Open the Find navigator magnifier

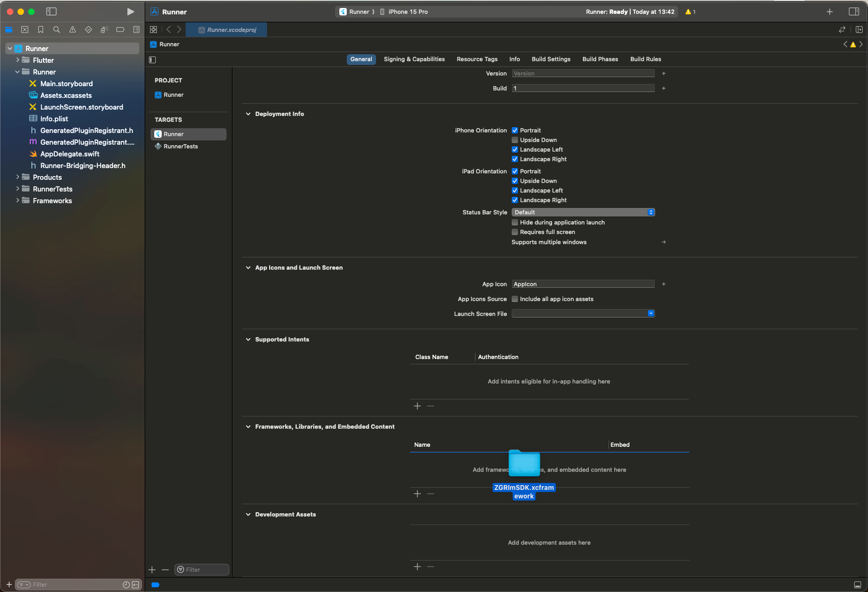(56, 30)
